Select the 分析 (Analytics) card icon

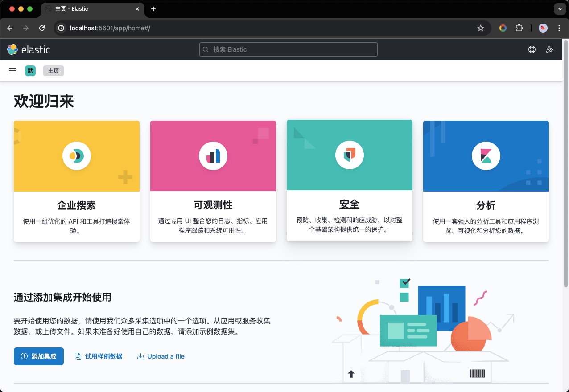(486, 156)
